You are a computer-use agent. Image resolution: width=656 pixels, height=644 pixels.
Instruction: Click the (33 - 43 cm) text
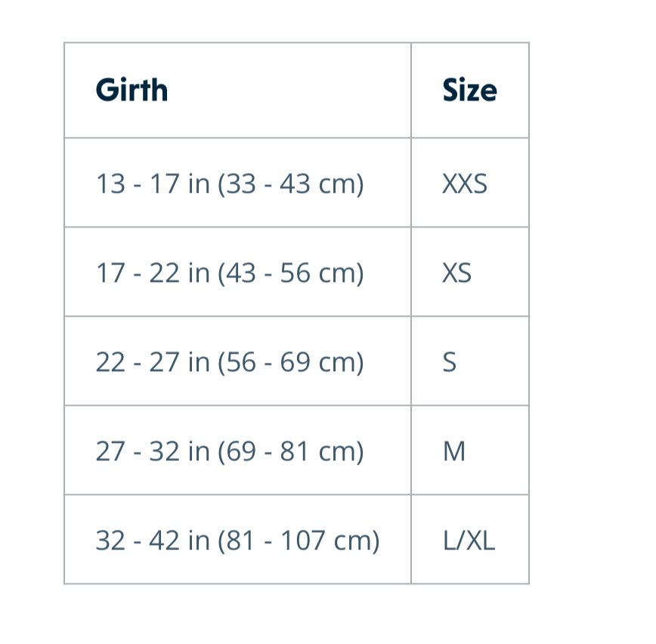(291, 184)
